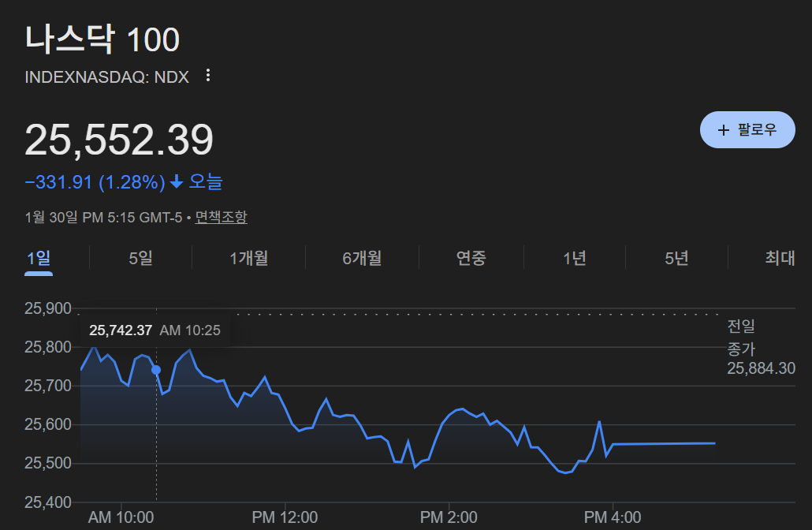Click the 25,884.30 previous close value
The width and height of the screenshot is (812, 530).
(761, 368)
